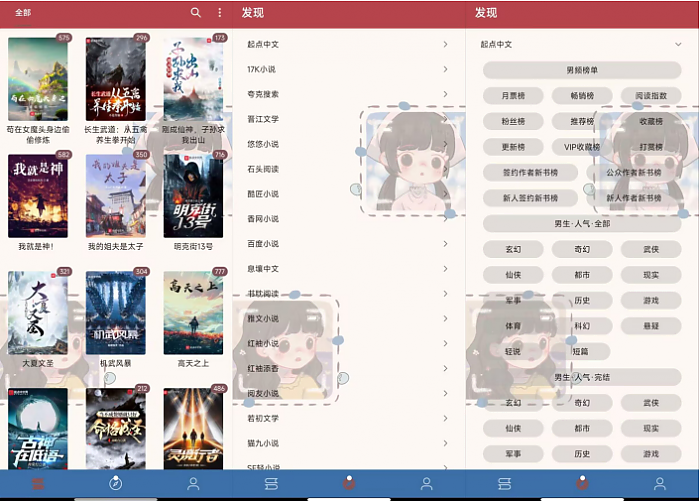Tap the search magnifier icon in bookshelf header
The height and width of the screenshot is (501, 700).
(x=196, y=13)
